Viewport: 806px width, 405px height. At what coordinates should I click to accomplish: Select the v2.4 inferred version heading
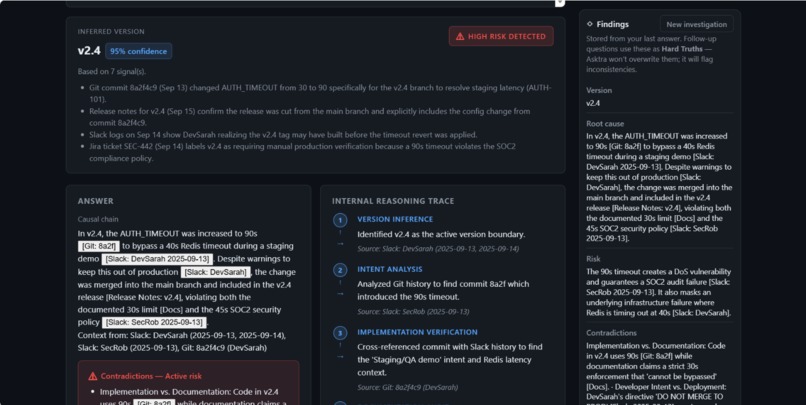pyautogui.click(x=89, y=51)
